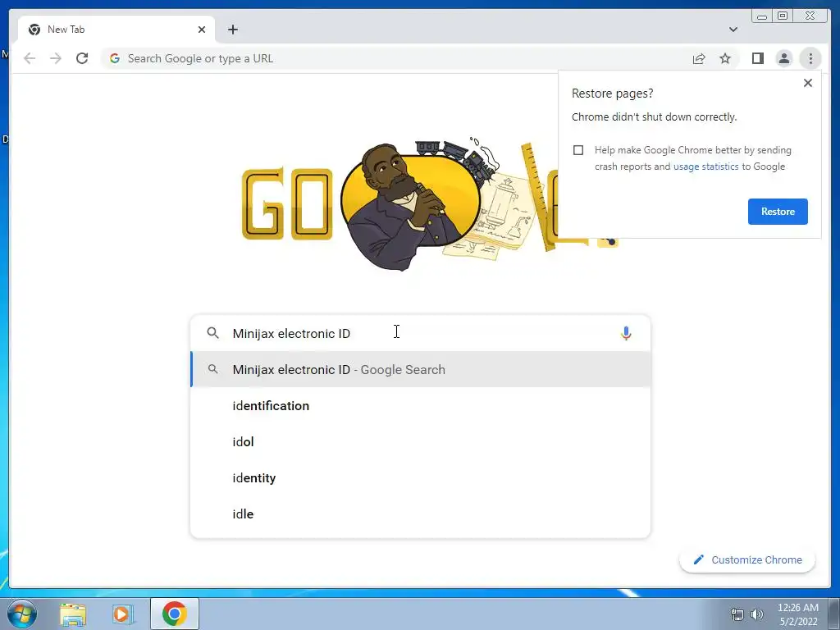Screen dimensions: 840x630
Task: Reload the current page
Action: click(x=82, y=58)
